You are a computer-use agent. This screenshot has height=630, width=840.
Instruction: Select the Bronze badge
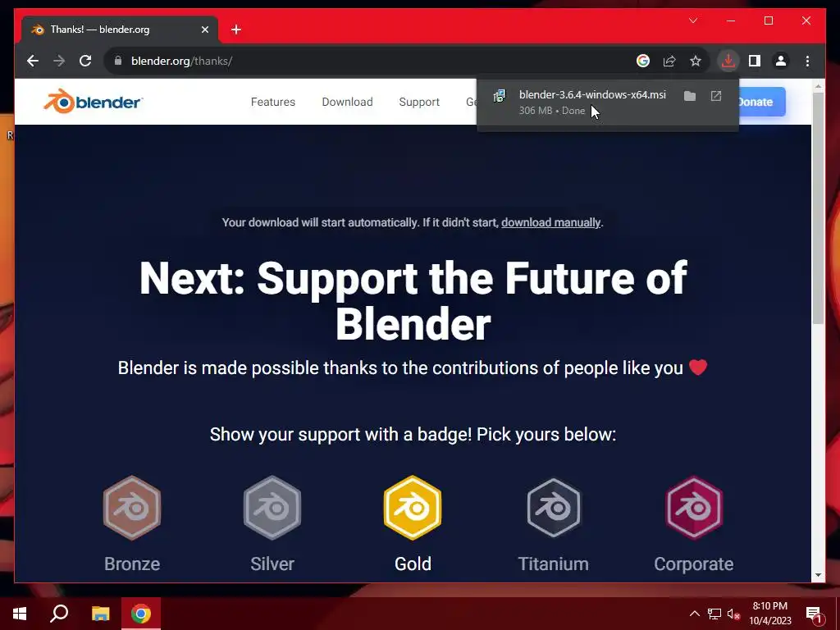point(132,523)
